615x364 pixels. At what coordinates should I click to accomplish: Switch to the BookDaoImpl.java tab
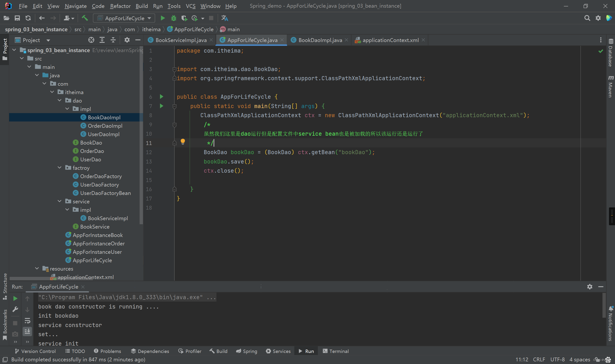coord(319,40)
